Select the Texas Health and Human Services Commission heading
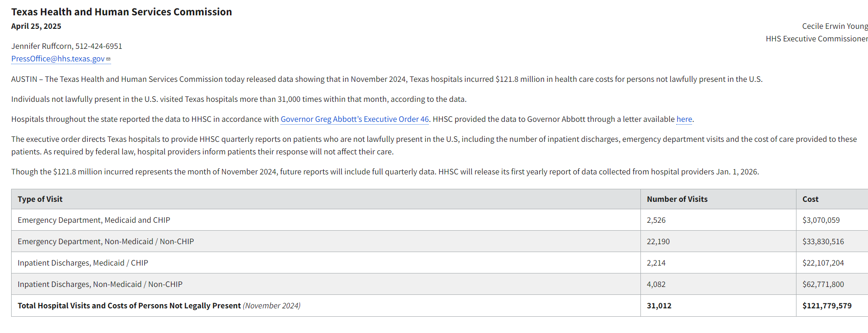Viewport: 868px width, 333px height. (122, 12)
